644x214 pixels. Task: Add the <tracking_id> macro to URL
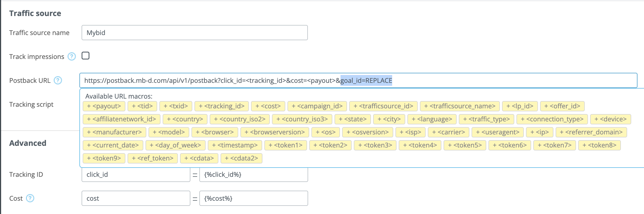[x=221, y=106]
